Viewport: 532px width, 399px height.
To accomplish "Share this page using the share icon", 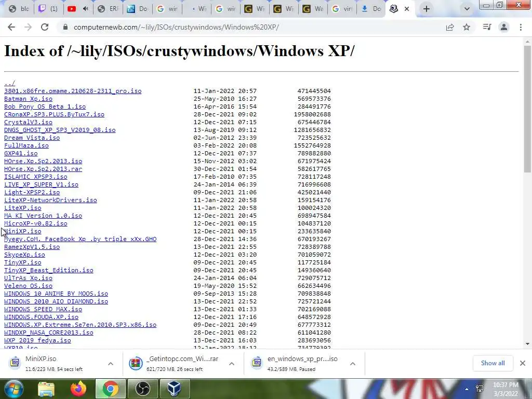I will [x=450, y=27].
